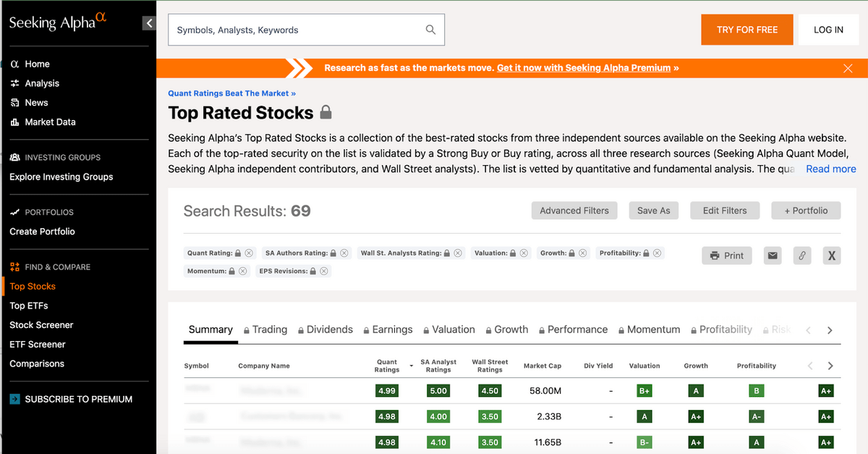Click the Seeking Alpha logo
Screen dimensions: 868x454
[x=58, y=22]
